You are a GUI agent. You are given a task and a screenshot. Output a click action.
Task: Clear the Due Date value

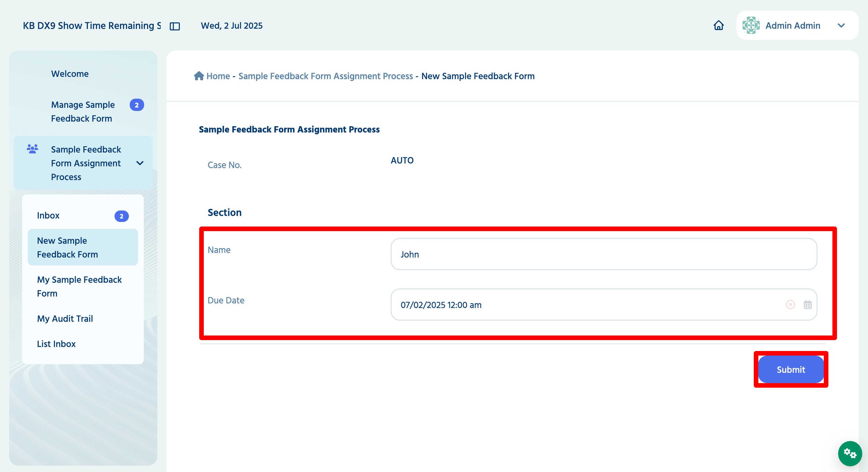click(790, 304)
